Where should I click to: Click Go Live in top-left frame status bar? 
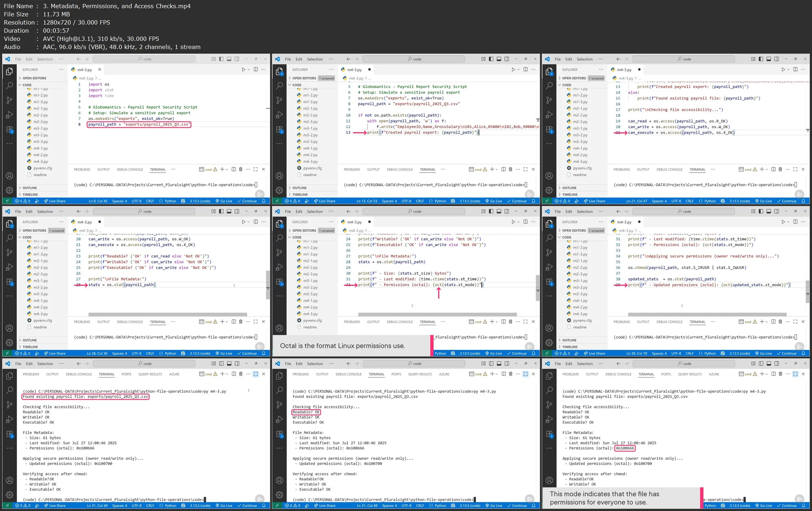point(224,201)
